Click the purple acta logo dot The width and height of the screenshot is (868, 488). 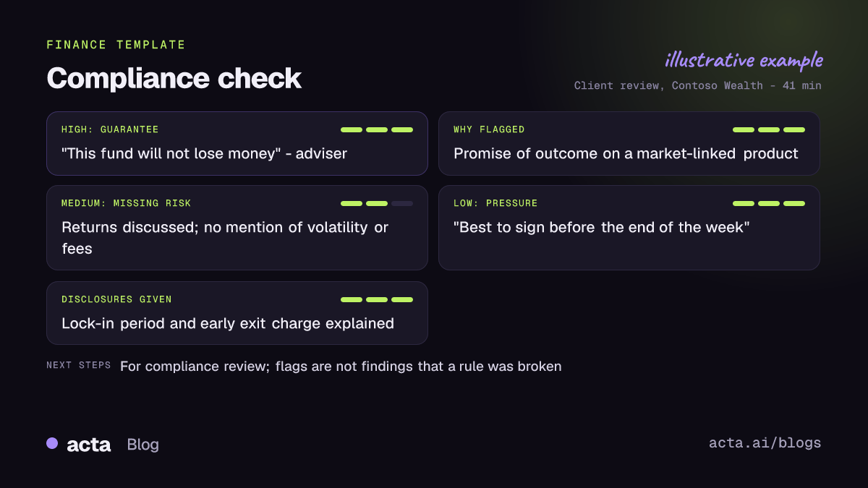pos(52,443)
